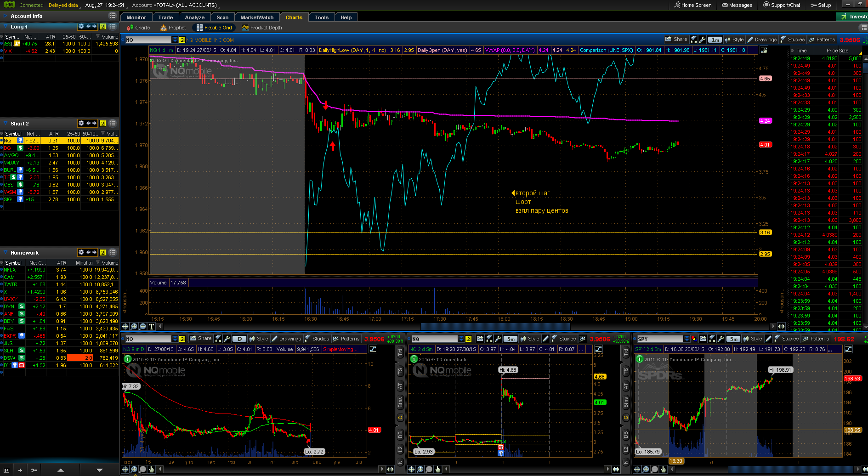Switch to Monitor tab
Image resolution: width=868 pixels, height=476 pixels.
136,17
